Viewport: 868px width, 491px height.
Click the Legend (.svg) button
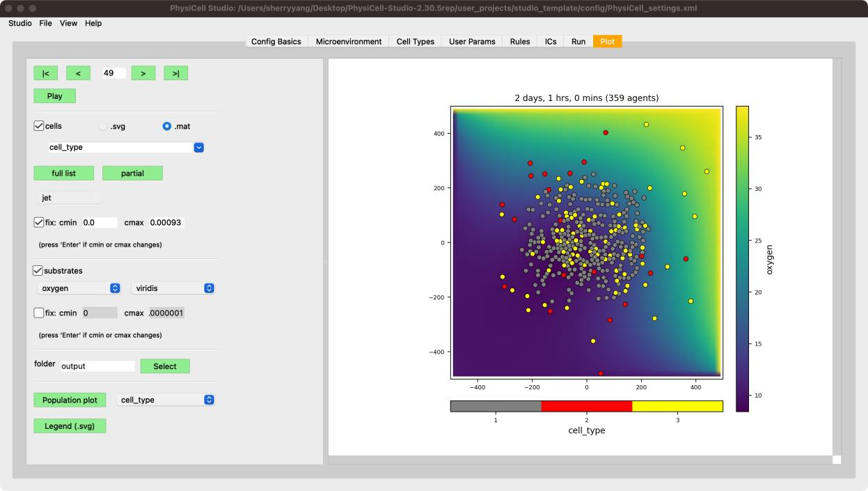[x=70, y=426]
